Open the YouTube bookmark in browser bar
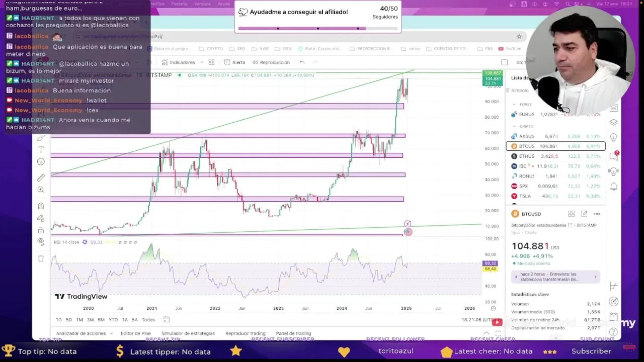Screen dimensions: 644x362 [510, 49]
